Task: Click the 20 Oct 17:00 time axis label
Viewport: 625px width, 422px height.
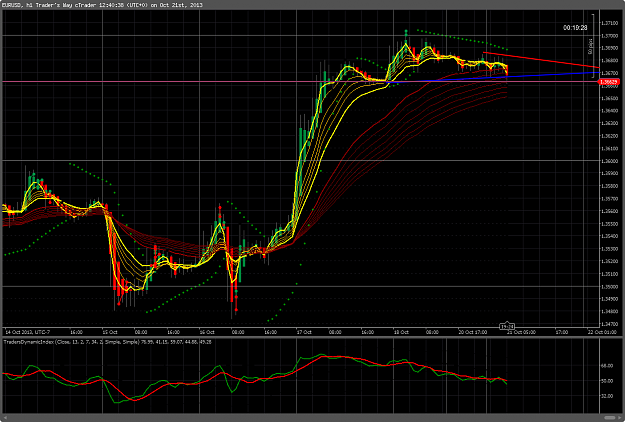Action: pyautogui.click(x=472, y=332)
